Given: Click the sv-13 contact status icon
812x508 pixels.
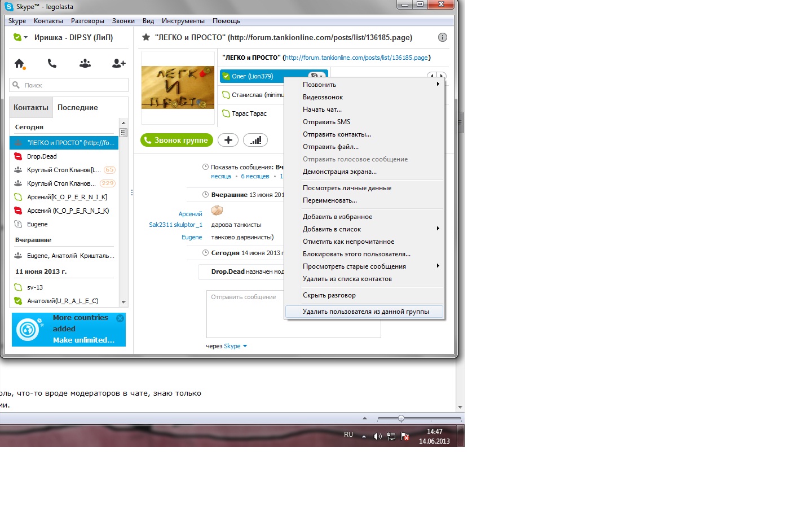Looking at the screenshot, I should (x=18, y=287).
